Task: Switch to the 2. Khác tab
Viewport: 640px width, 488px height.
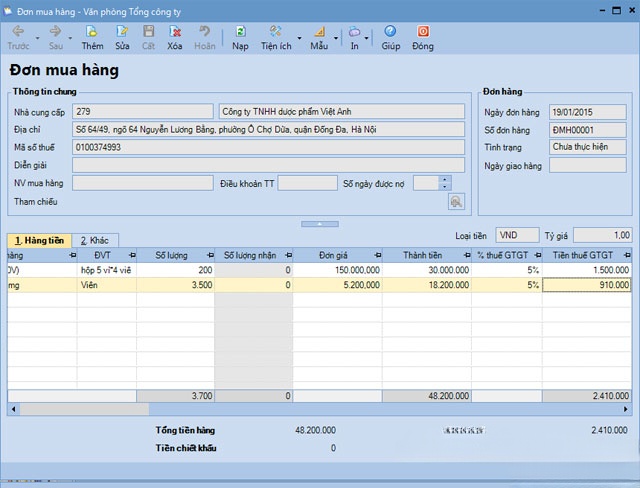Action: (x=95, y=241)
